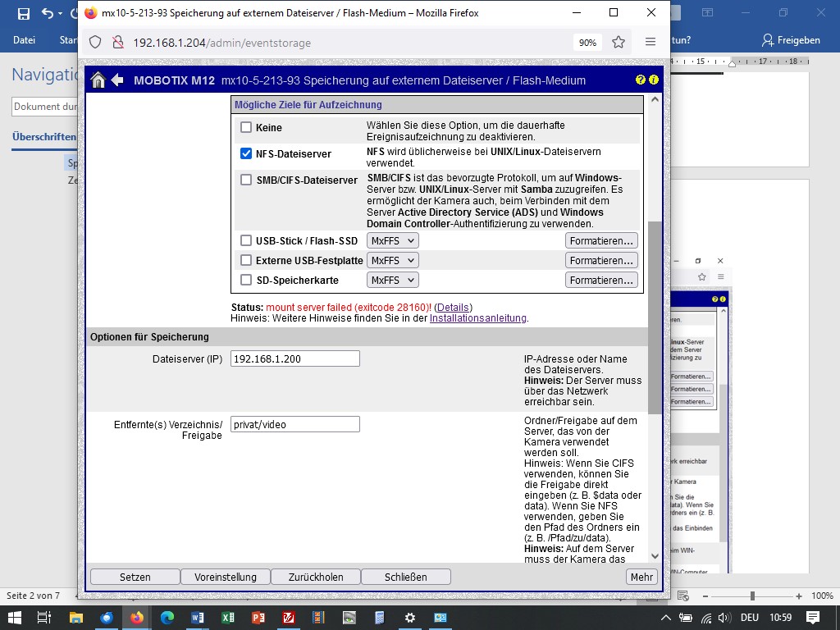Click the Schließen button

point(406,577)
